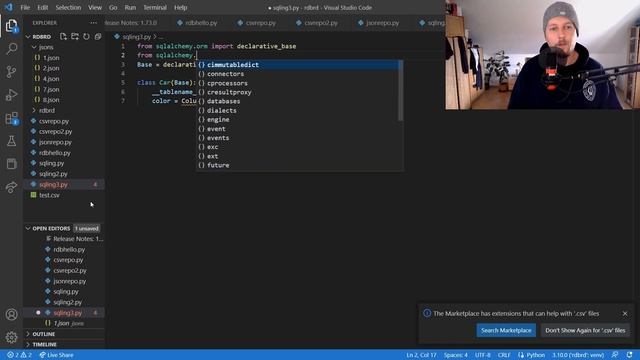Select future autocomplete suggestion
640x360 pixels.
click(298, 165)
